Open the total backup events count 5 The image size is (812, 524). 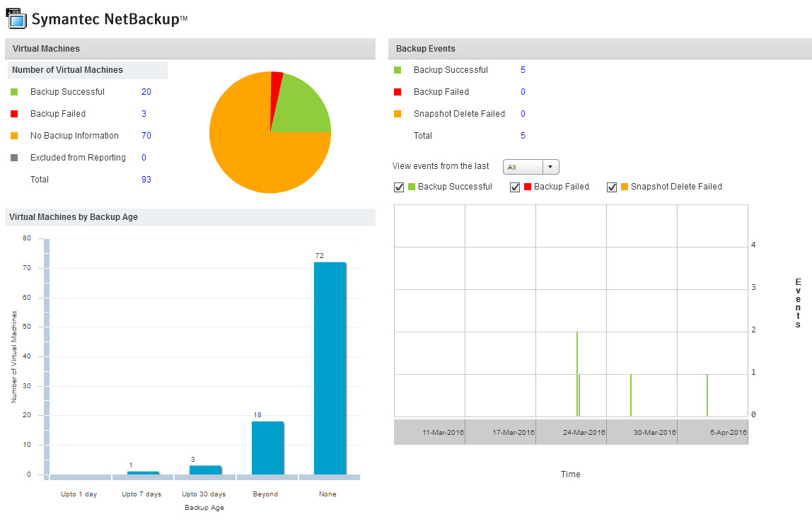pos(523,136)
